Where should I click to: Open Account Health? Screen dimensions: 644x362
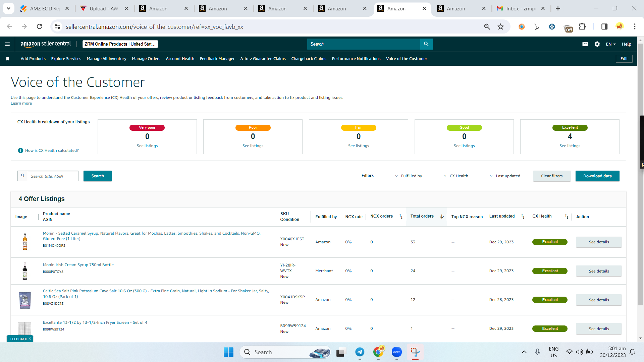[180, 59]
